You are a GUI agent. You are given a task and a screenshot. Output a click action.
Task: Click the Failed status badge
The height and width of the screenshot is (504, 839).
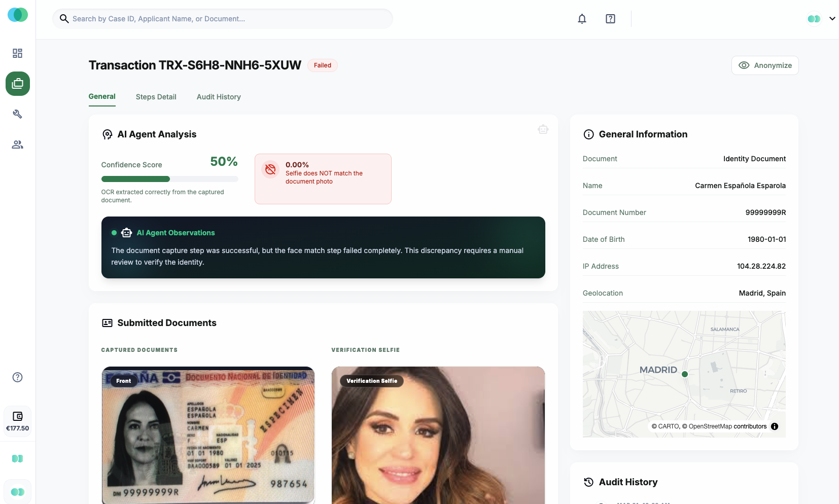point(323,65)
